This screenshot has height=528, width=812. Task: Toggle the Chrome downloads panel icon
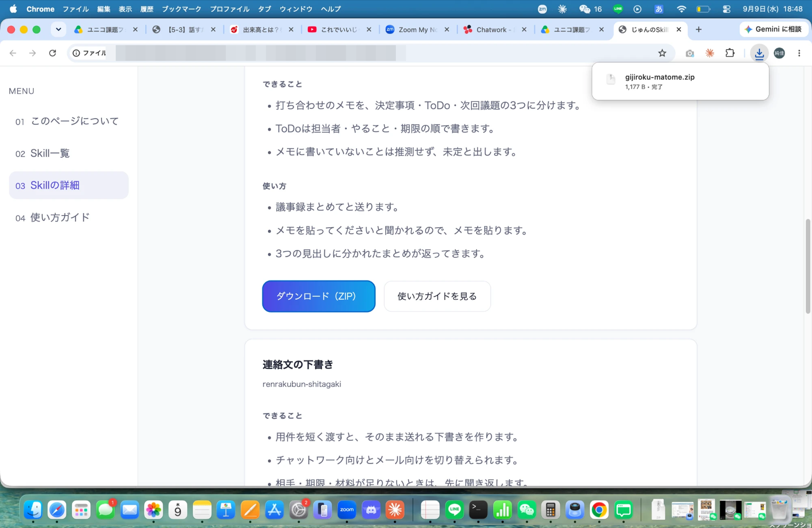click(x=759, y=53)
